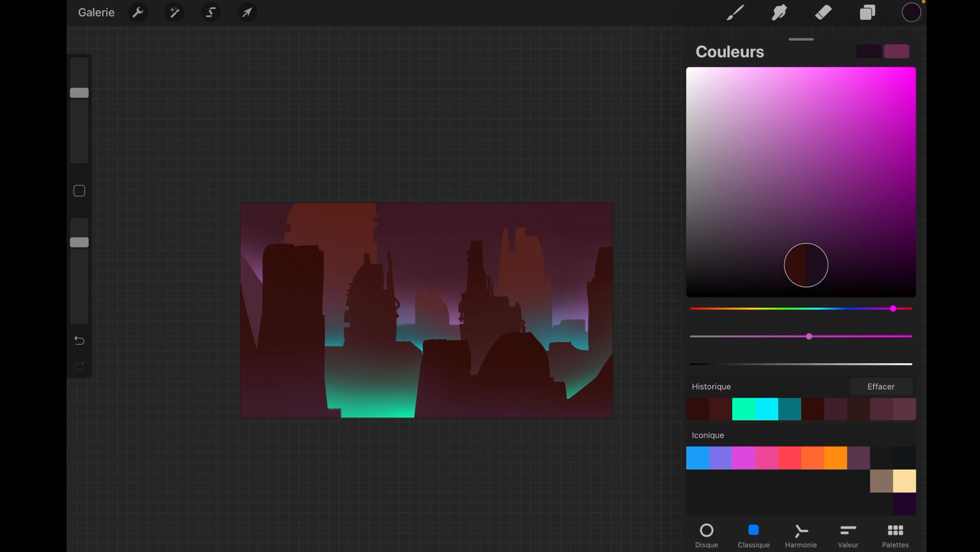Select the plum secondary color swatch near Couleurs

coord(896,51)
